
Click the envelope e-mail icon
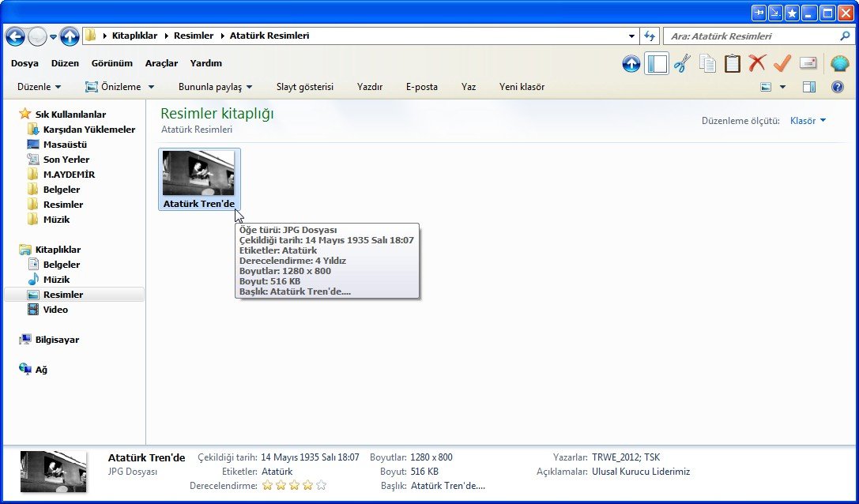(808, 63)
